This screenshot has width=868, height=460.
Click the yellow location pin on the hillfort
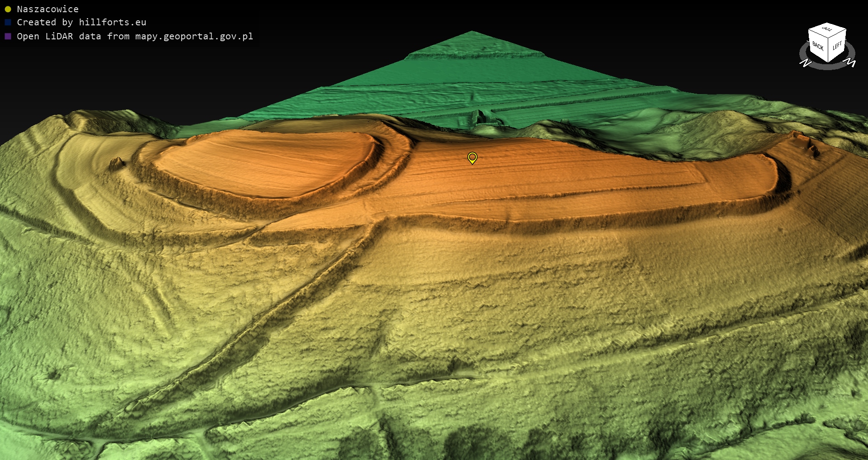pos(472,157)
